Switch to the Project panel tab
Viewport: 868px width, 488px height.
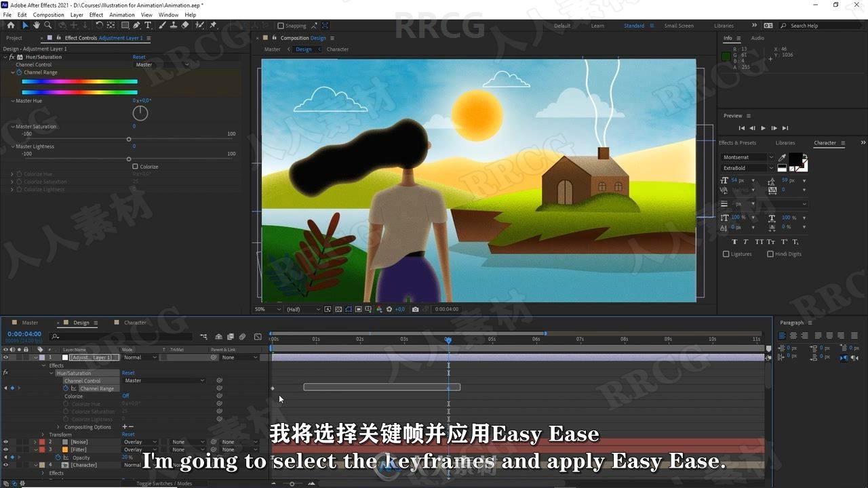coord(14,38)
